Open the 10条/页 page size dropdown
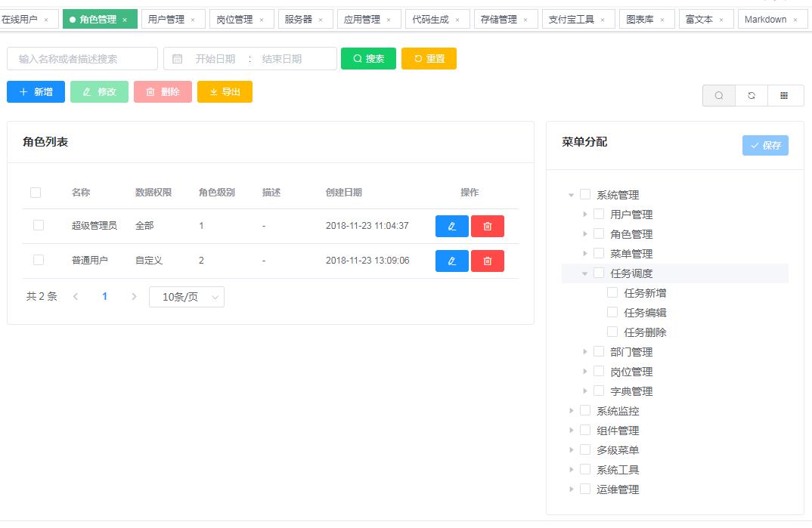This screenshot has width=812, height=528. coord(187,297)
